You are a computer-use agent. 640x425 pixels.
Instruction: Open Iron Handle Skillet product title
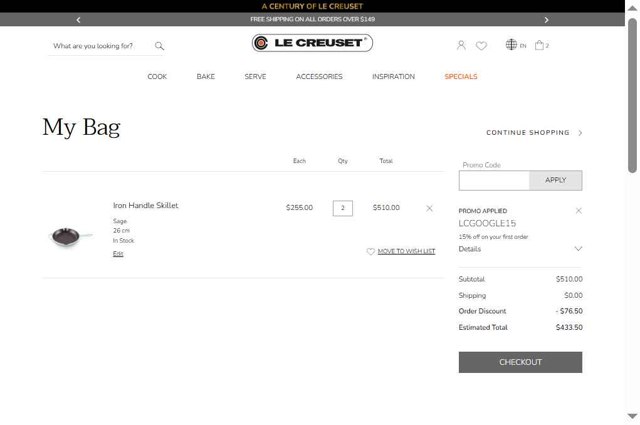146,205
